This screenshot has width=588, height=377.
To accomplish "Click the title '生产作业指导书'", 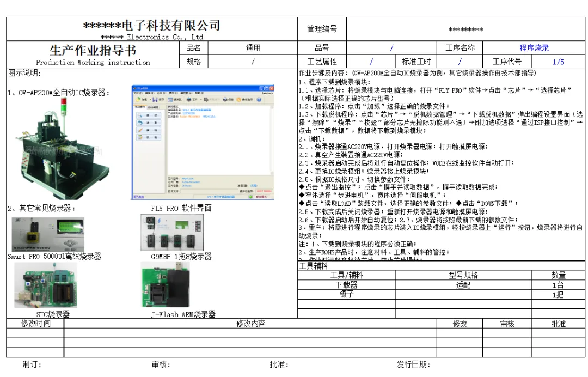I will coord(93,50).
